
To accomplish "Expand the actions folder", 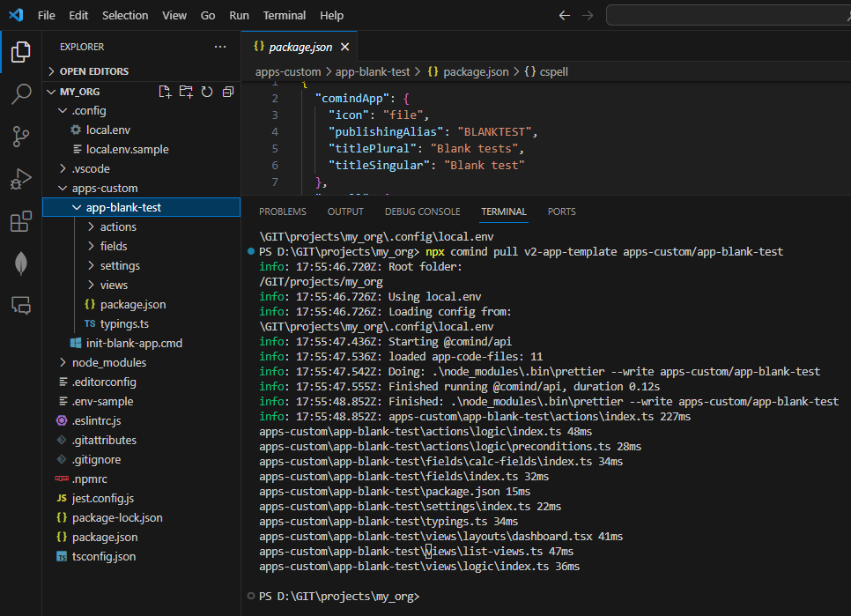I will coord(91,226).
